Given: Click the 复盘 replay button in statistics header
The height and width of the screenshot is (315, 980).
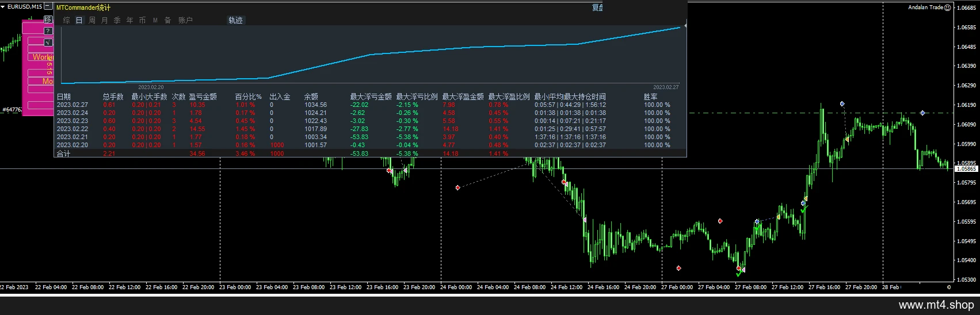Looking at the screenshot, I should (597, 7).
